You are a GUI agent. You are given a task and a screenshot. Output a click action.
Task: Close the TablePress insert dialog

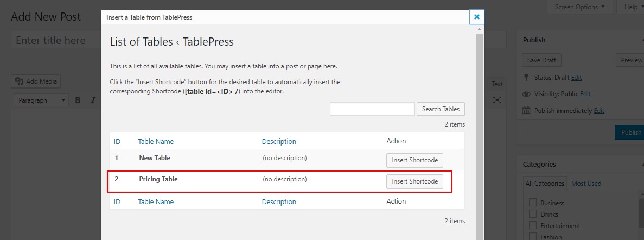[x=476, y=17]
